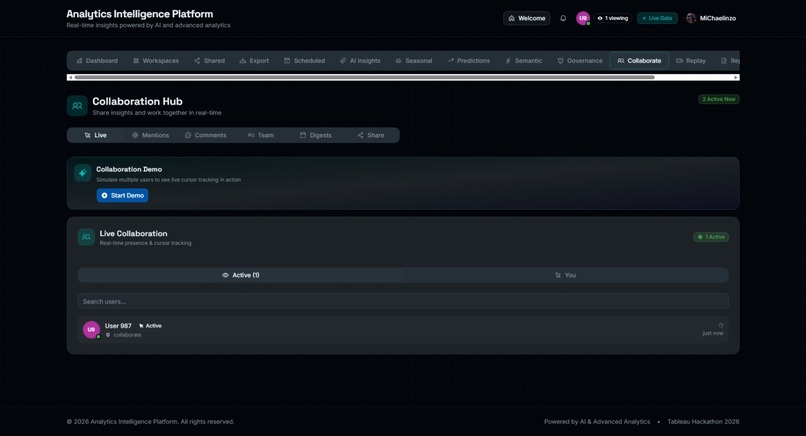Screen dimensions: 806x436
Task: Open the Workspaces tab
Action: click(156, 61)
